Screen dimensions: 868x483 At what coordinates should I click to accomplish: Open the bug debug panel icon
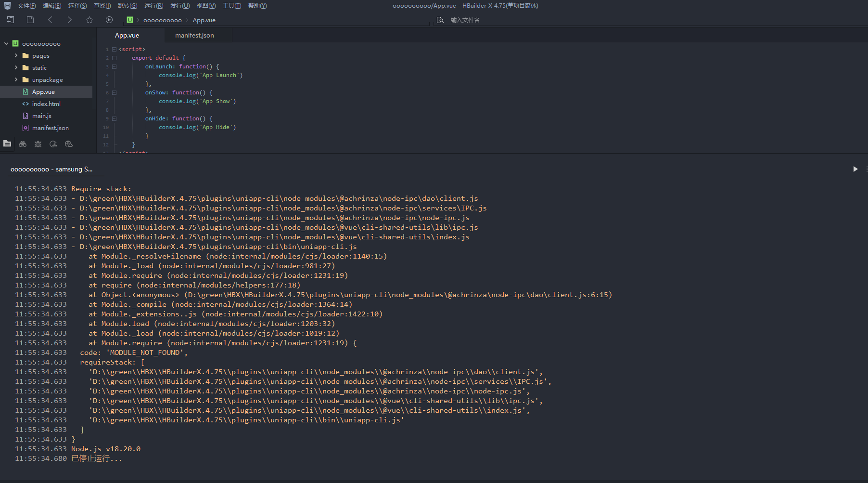[x=38, y=144]
